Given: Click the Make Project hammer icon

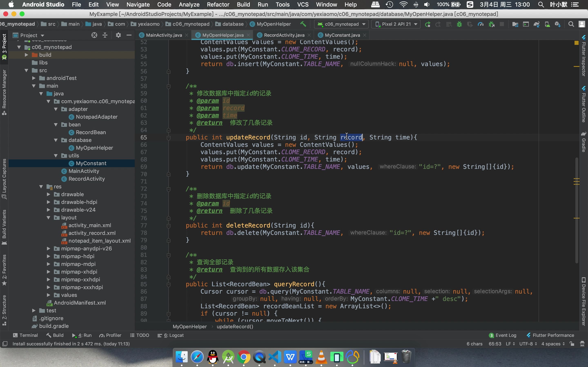Looking at the screenshot, I should pyautogui.click(x=303, y=24).
